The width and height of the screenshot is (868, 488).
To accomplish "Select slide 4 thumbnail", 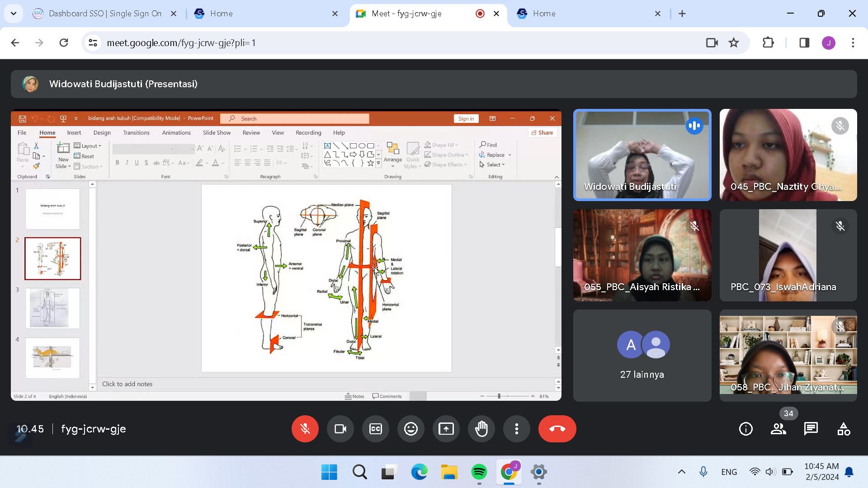I will click(52, 358).
